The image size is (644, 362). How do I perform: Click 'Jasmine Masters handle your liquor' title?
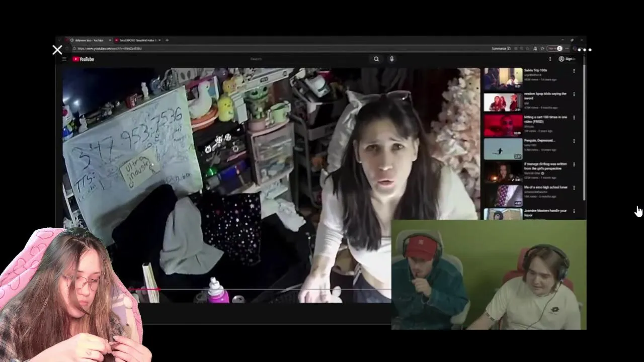tap(545, 213)
